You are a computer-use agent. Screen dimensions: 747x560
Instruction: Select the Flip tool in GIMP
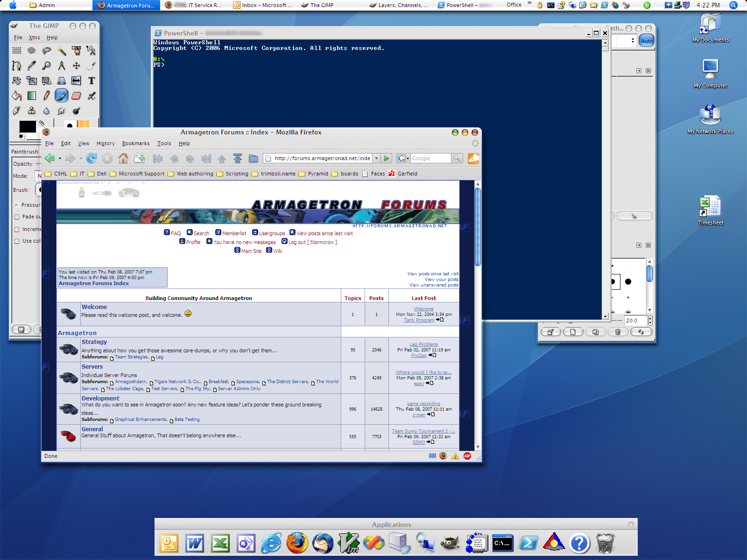77,81
